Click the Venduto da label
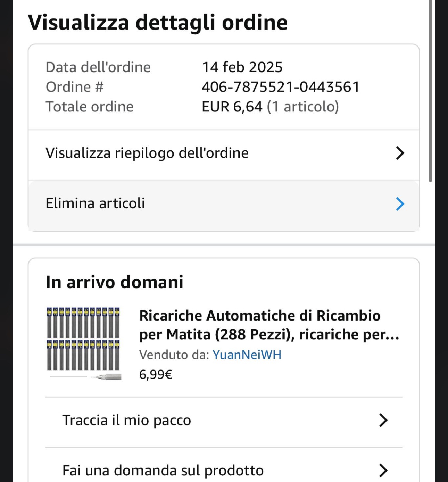The image size is (448, 482). tap(174, 355)
